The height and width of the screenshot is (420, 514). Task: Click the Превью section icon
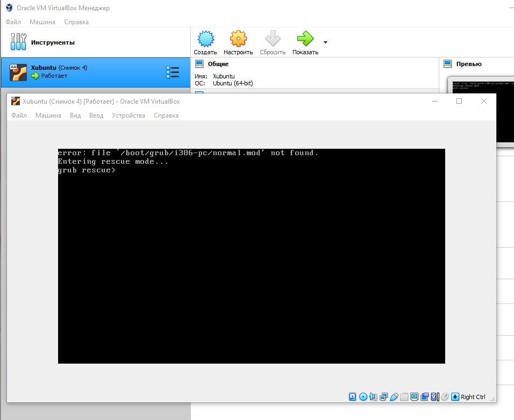click(447, 63)
